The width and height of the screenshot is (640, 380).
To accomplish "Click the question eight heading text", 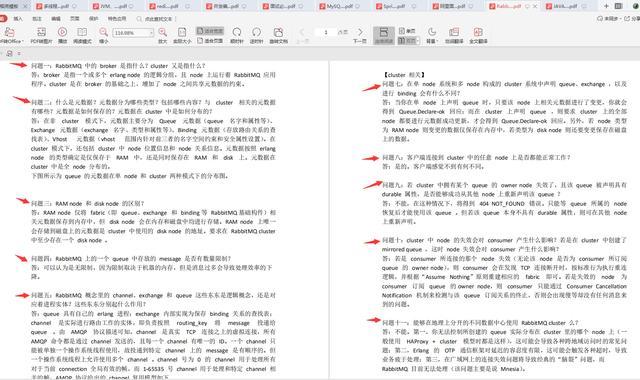I will (x=476, y=158).
